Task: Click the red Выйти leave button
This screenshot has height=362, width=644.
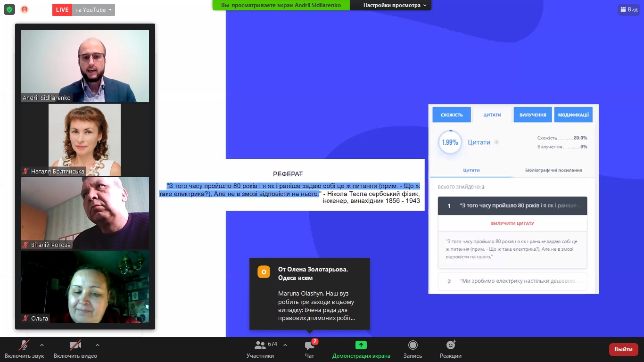Action: (624, 349)
